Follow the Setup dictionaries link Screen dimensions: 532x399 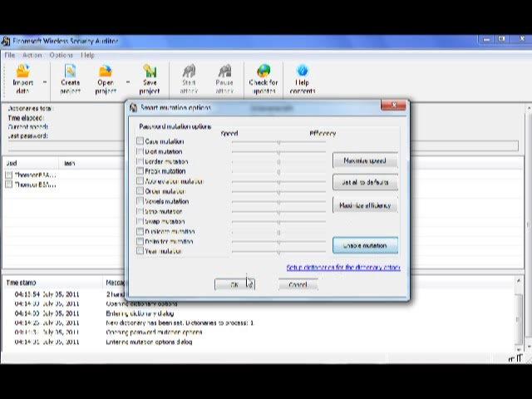tap(343, 268)
